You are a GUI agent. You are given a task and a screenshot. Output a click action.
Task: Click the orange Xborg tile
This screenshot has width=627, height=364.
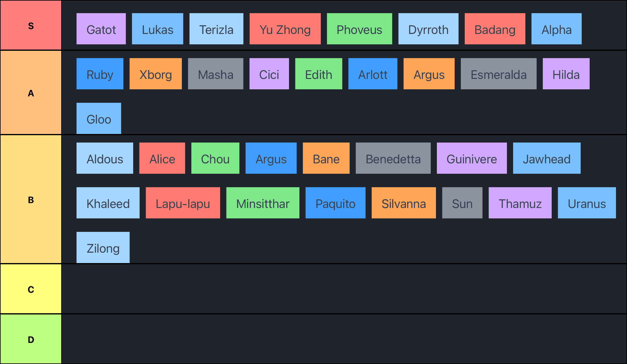coord(156,74)
